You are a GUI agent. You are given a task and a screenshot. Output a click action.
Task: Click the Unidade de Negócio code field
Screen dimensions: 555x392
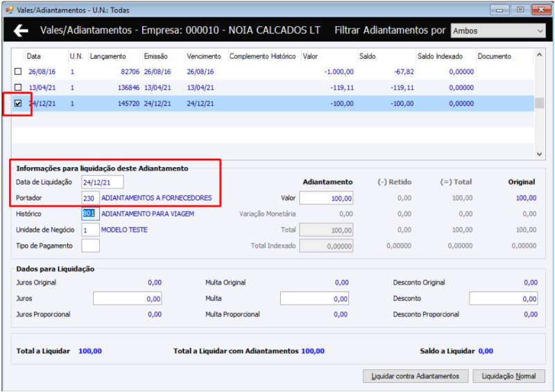point(90,230)
